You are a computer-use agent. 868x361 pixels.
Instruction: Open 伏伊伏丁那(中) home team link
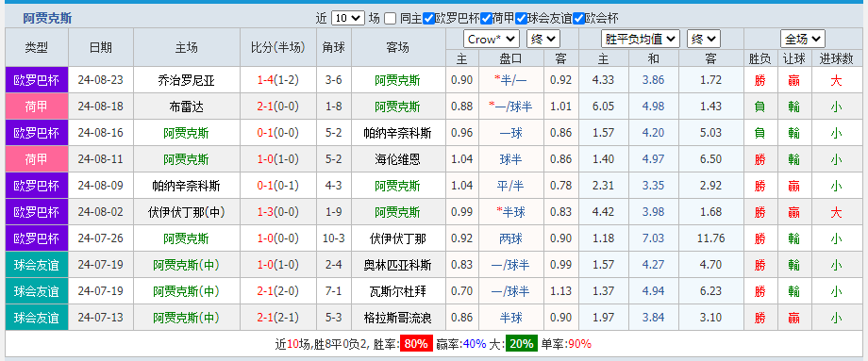(186, 212)
